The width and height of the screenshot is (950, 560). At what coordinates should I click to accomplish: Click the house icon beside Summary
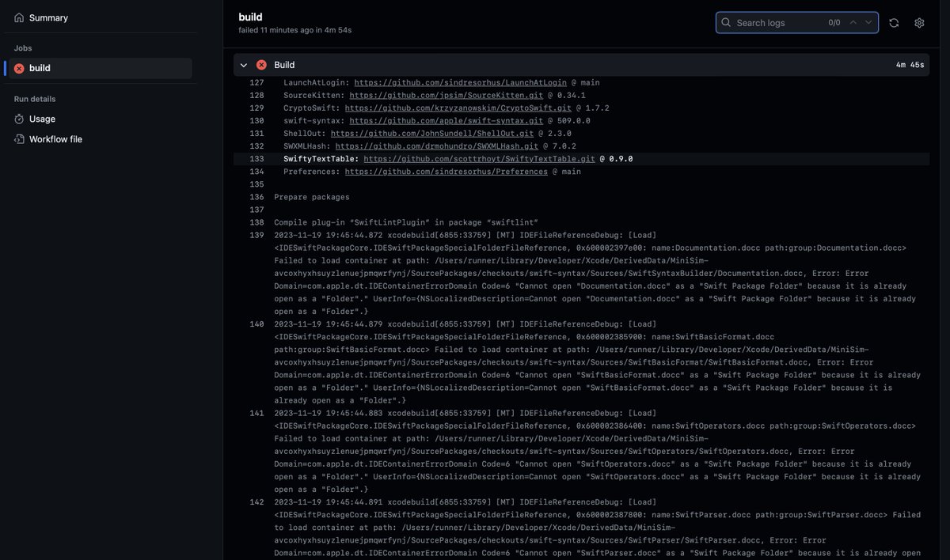point(19,17)
